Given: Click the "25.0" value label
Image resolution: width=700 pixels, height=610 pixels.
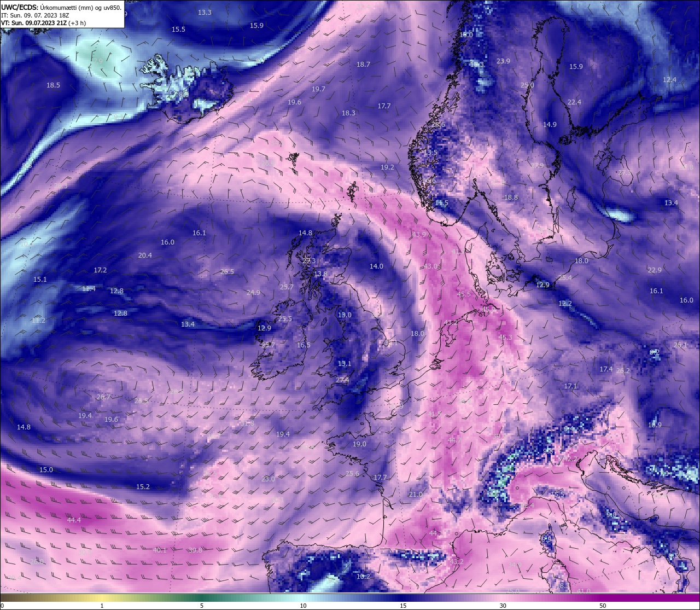Looking at the screenshot, I should point(527,85).
